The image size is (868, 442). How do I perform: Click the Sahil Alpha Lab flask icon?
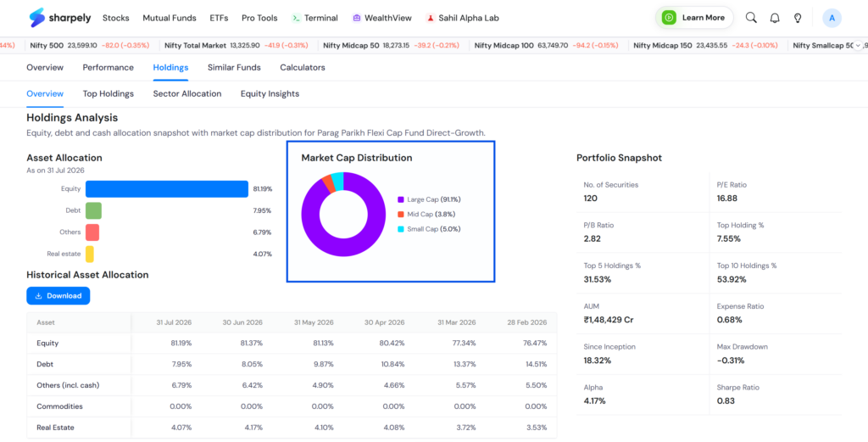pyautogui.click(x=430, y=18)
